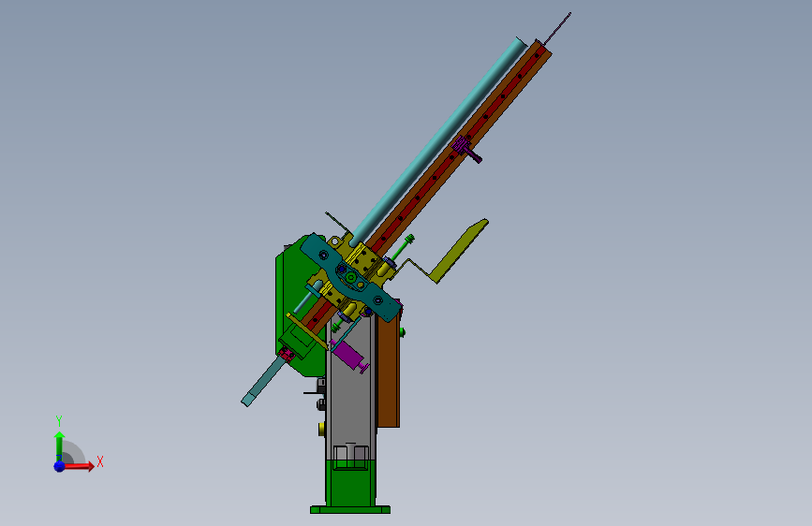Click the red X axis arrow of the triad
Image resolution: width=812 pixels, height=526 pixels.
point(79,466)
